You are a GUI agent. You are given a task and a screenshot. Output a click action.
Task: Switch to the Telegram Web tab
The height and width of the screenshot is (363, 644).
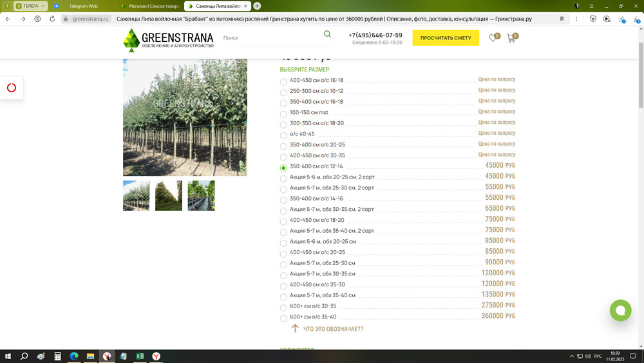click(x=83, y=6)
